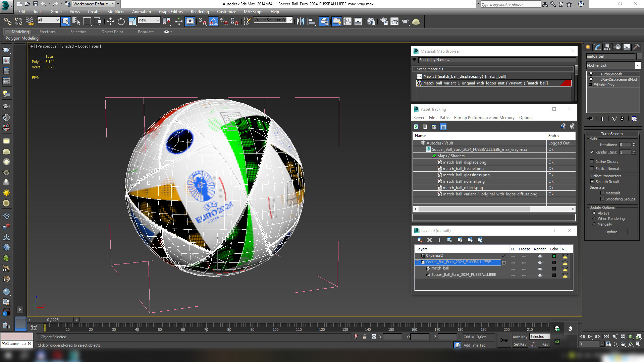This screenshot has width=644, height=362.
Task: Open Select by Name dialog
Action: [x=76, y=21]
